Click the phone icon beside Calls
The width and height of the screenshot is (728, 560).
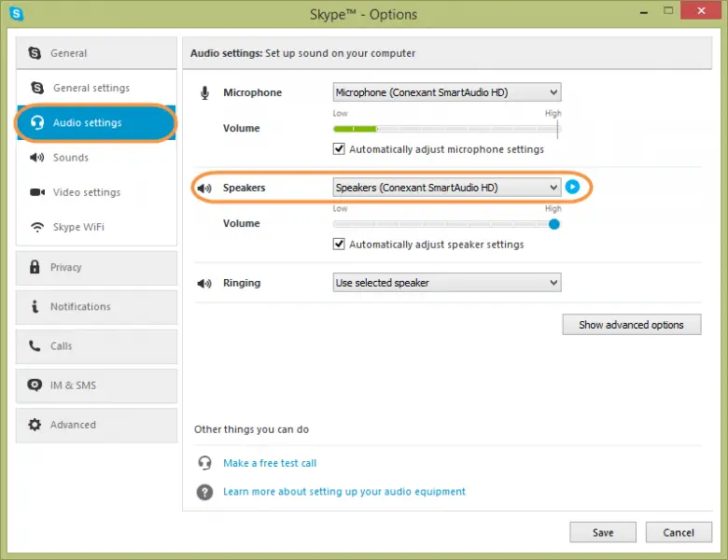(x=35, y=346)
